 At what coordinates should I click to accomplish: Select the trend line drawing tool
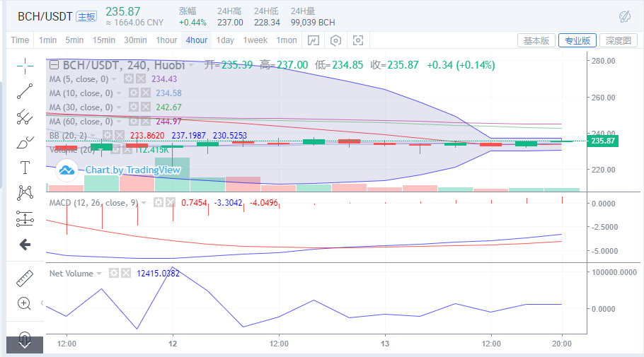click(25, 90)
